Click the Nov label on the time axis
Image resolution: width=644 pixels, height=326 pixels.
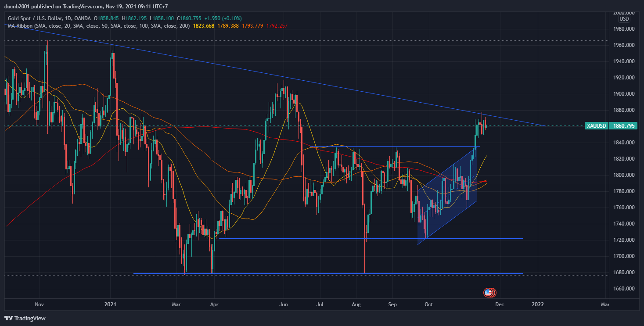pyautogui.click(x=40, y=304)
